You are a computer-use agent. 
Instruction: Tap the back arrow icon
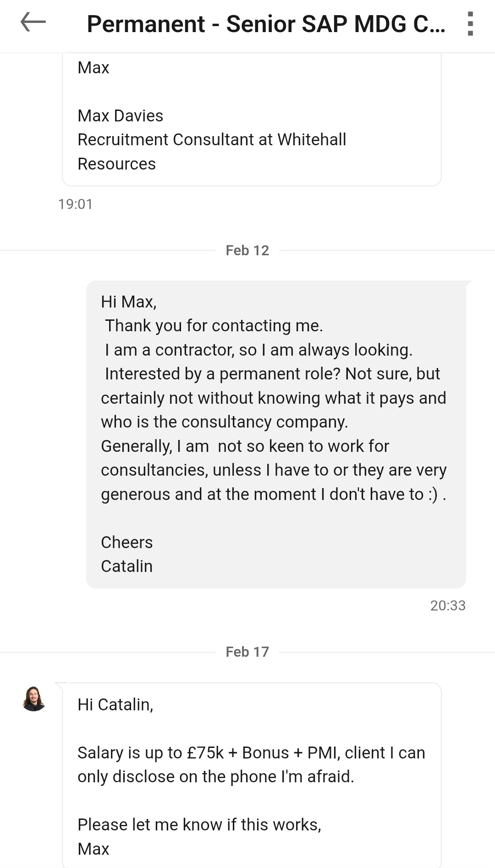(33, 22)
